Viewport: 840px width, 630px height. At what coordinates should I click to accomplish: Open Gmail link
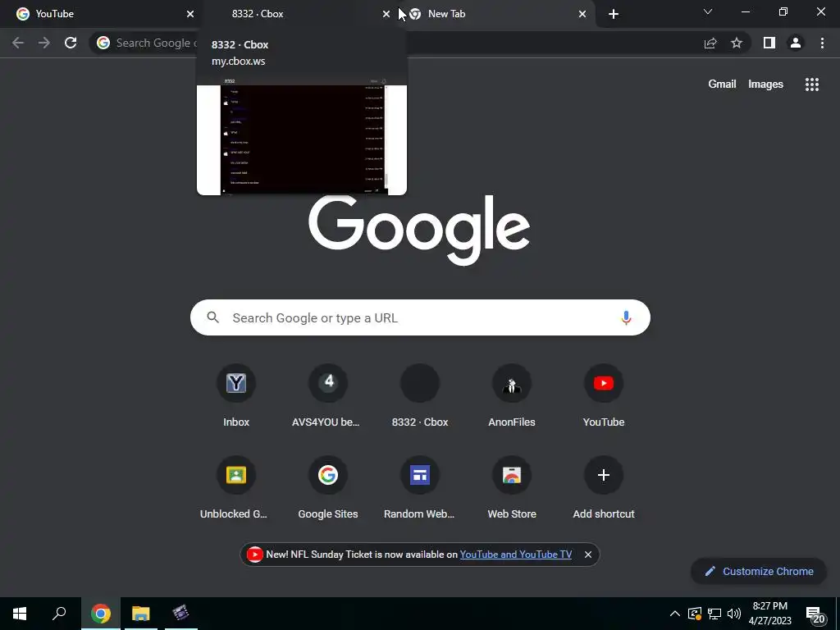point(722,84)
